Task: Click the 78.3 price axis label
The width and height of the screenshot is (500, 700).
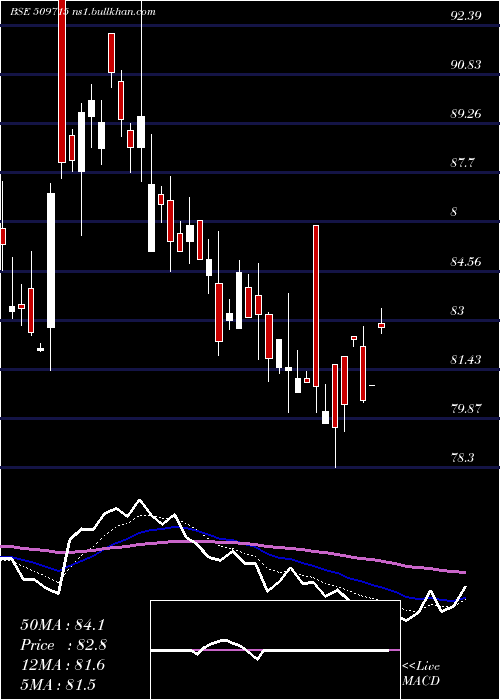Action: pyautogui.click(x=462, y=458)
